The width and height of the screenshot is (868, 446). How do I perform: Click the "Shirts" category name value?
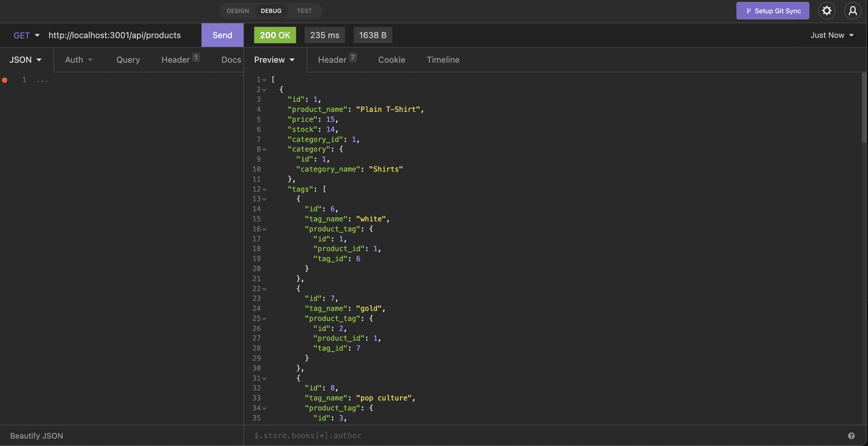(x=386, y=169)
